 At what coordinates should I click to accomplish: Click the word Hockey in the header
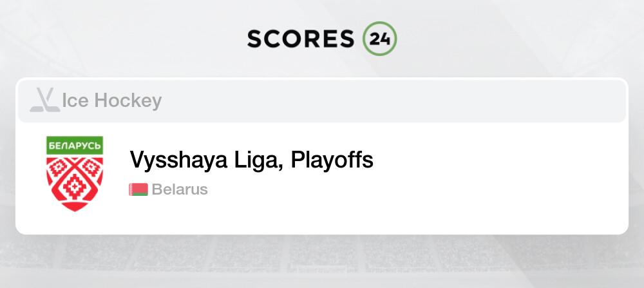coord(128,101)
